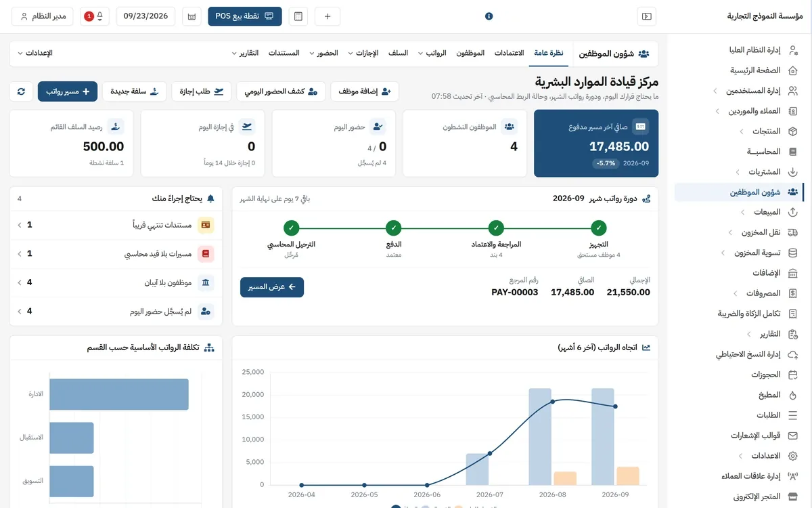
Task: Click مسير رواتب button
Action: (x=68, y=91)
